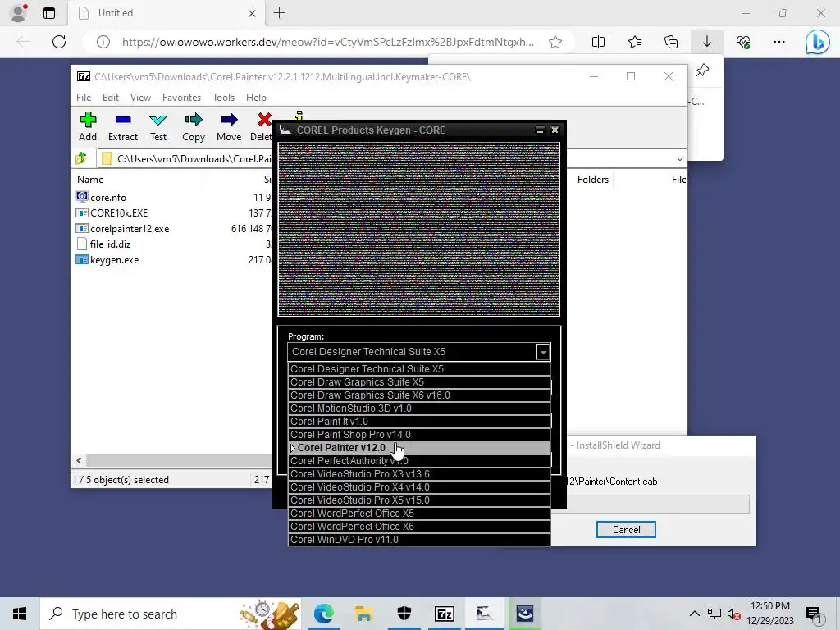The image size is (840, 630).
Task: Click the InstallShield progress bar
Action: pyautogui.click(x=658, y=504)
